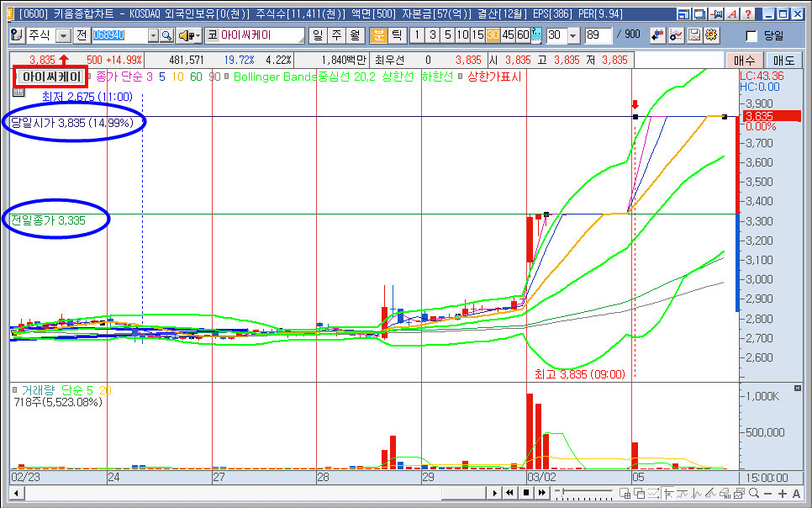
Task: Click the zigzag wave line tool at bottom
Action: (697, 493)
